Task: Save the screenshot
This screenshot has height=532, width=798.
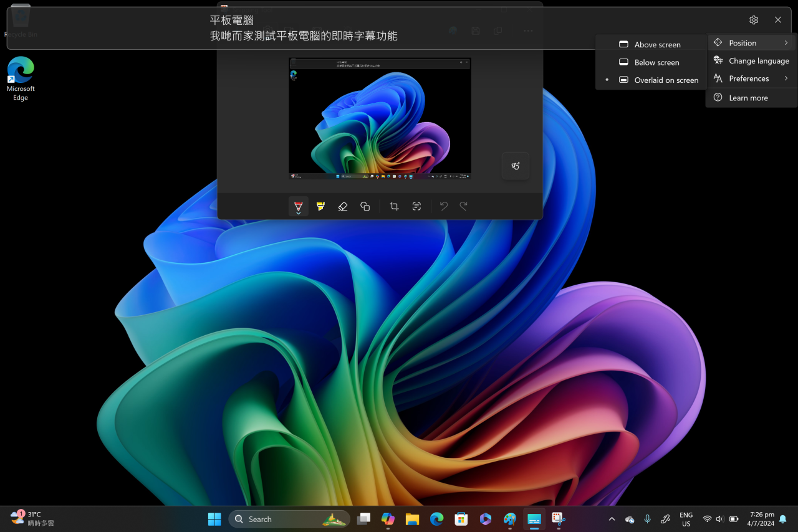Action: pos(475,30)
